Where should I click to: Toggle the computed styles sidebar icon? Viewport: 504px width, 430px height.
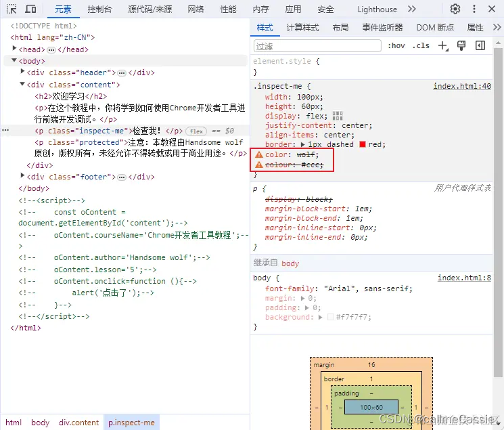480,45
